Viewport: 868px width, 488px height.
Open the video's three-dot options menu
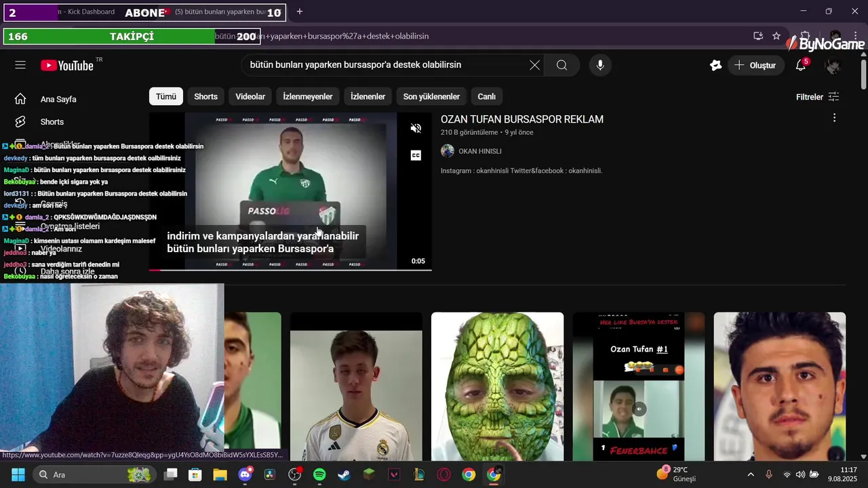834,118
